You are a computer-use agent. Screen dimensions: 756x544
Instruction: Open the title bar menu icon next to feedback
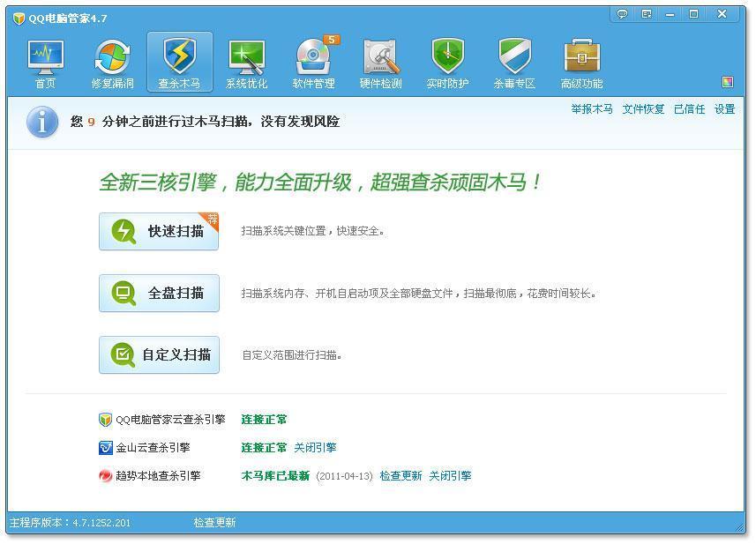(647, 14)
